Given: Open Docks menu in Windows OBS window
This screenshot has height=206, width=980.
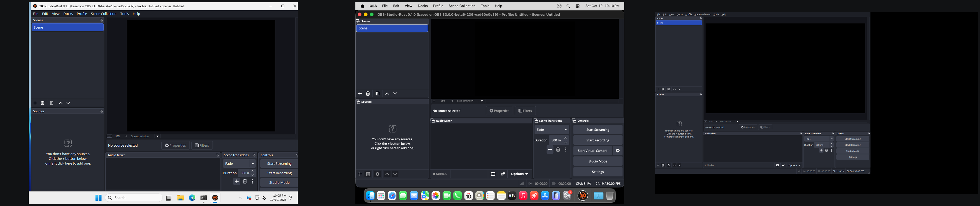Looking at the screenshot, I should [68, 14].
